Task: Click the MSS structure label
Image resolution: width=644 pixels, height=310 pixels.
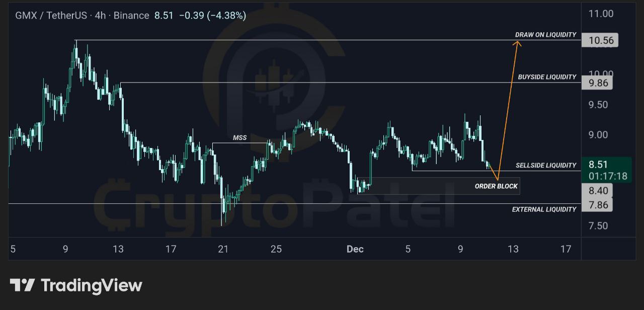Action: [240, 137]
